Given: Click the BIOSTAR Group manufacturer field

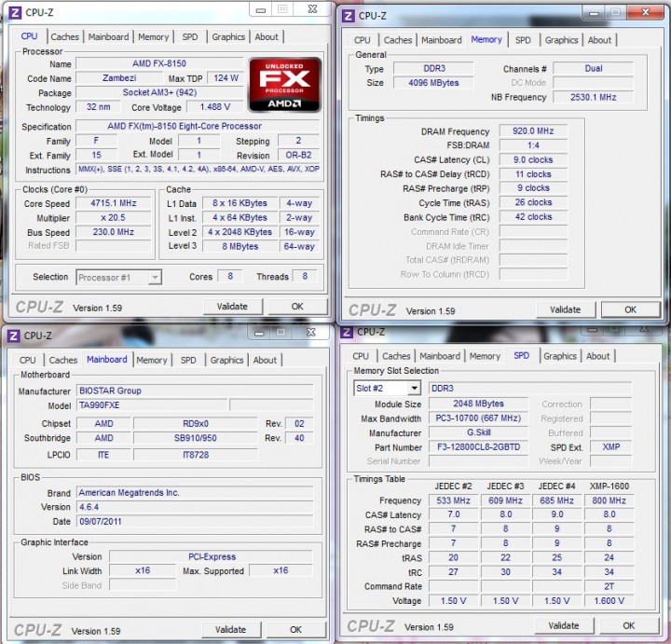Looking at the screenshot, I should pos(195,391).
